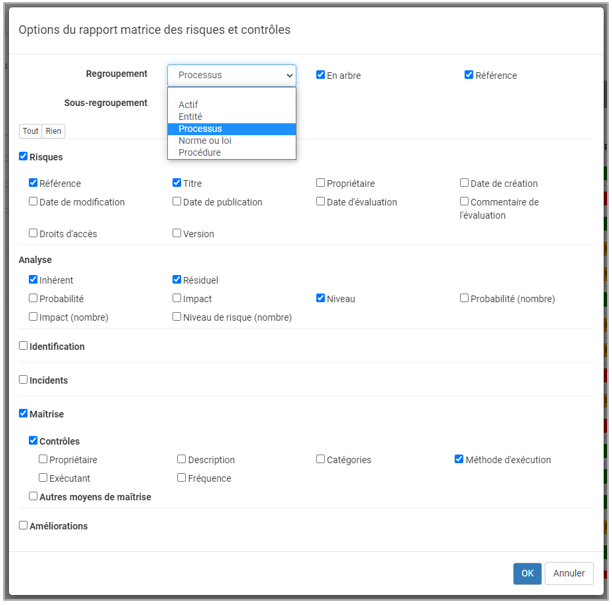612x605 pixels.
Task: Enable 'Autres moyens de maîtrise' checkbox
Action: click(34, 496)
